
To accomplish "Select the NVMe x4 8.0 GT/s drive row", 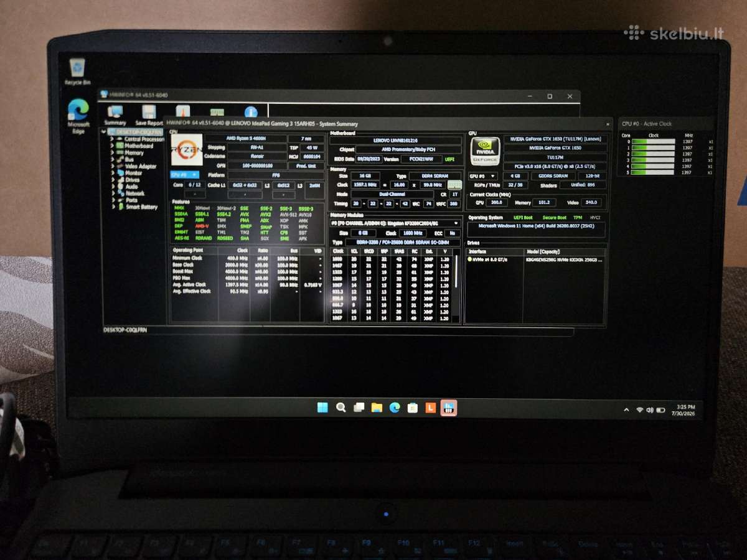I will (x=535, y=259).
